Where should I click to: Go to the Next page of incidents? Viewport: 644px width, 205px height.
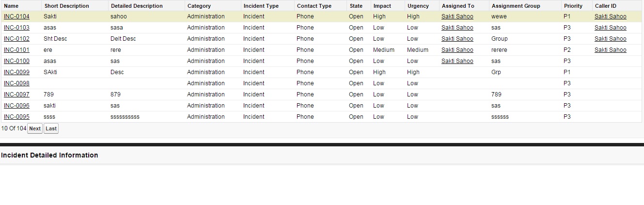[x=35, y=128]
